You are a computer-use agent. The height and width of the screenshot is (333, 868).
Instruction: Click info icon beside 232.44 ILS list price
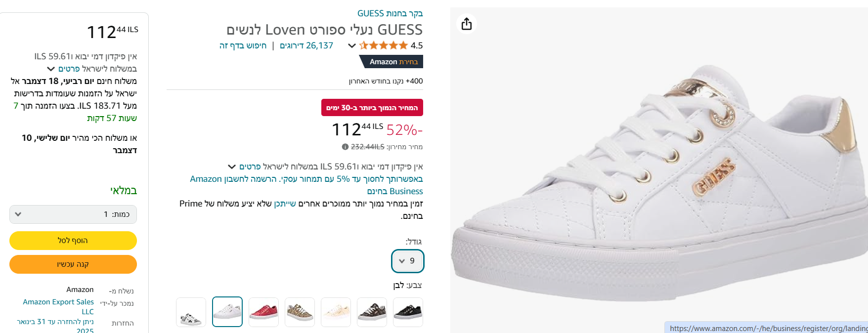coord(345,147)
